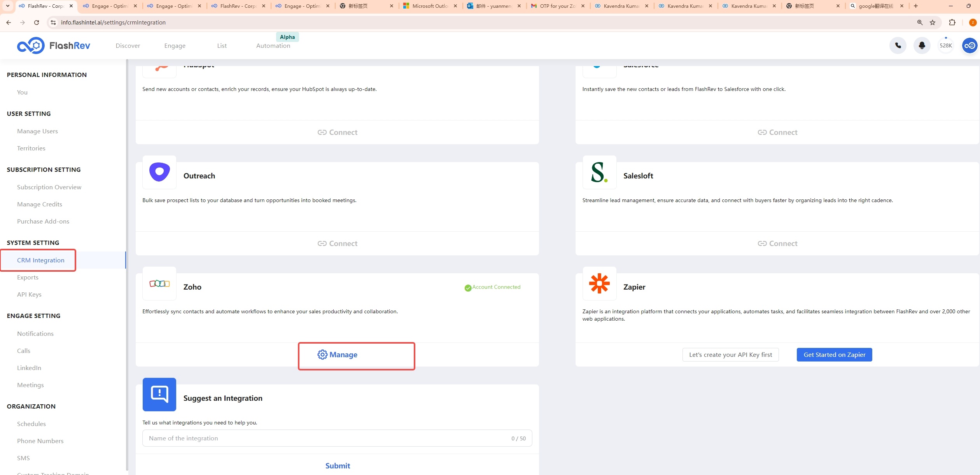Open Manage Credits
The height and width of the screenshot is (475, 980).
coord(39,204)
